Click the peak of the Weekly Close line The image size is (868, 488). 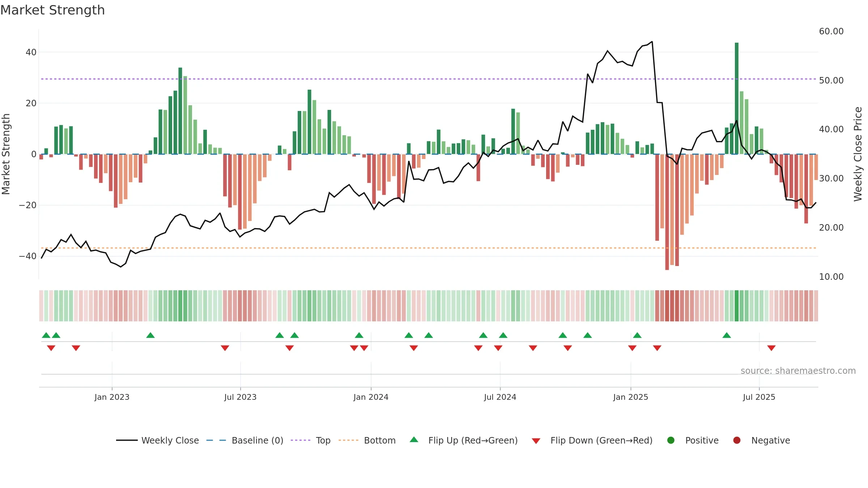pyautogui.click(x=652, y=42)
